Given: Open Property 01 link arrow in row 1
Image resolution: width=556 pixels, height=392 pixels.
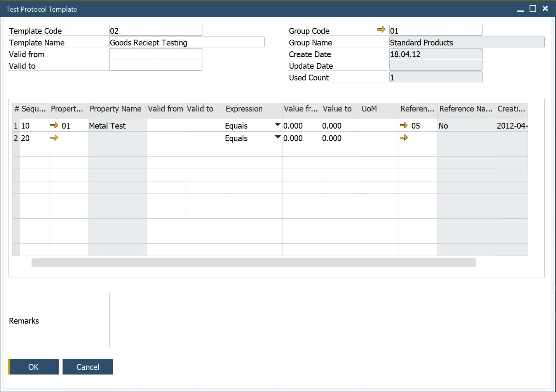Looking at the screenshot, I should click(54, 125).
